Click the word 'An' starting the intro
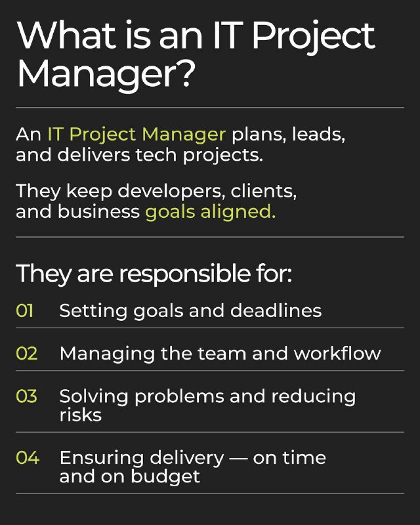The height and width of the screenshot is (525, 420). 28,135
